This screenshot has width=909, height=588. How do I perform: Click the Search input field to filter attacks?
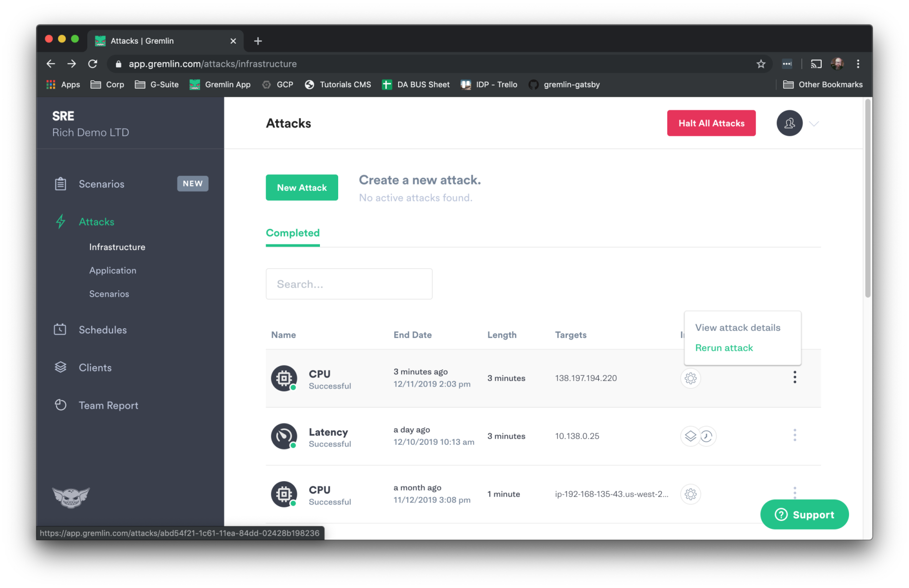(349, 284)
